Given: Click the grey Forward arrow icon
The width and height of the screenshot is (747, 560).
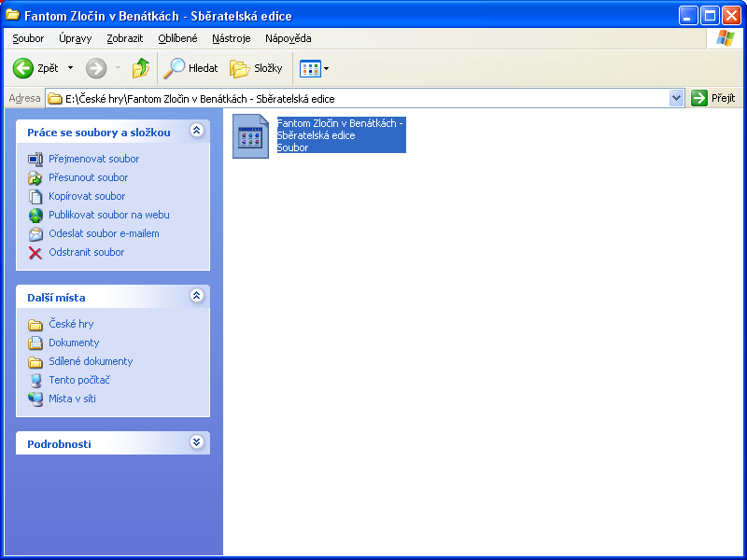Looking at the screenshot, I should coord(96,68).
